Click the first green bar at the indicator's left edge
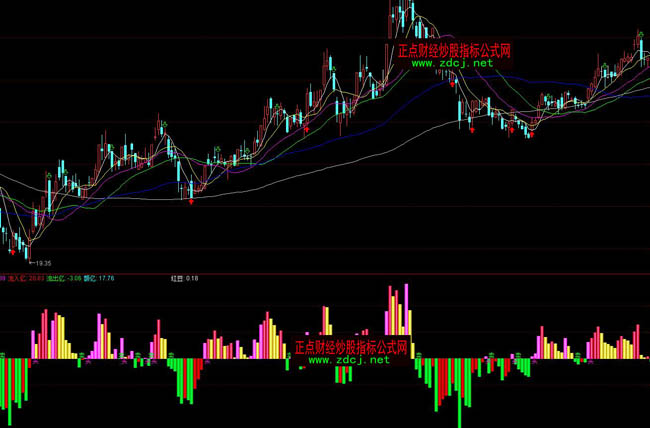This screenshot has width=650, height=428. (x=3, y=374)
